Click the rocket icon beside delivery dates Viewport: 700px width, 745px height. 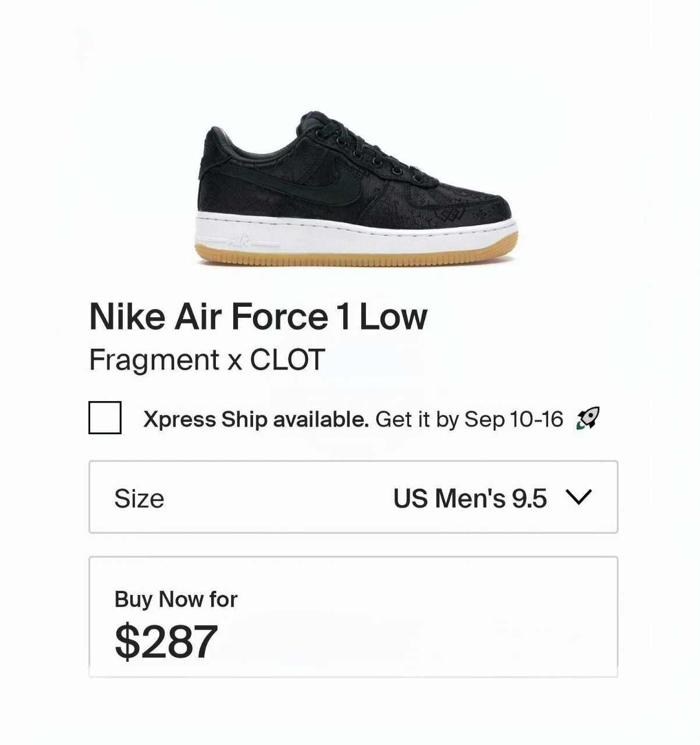[588, 418]
